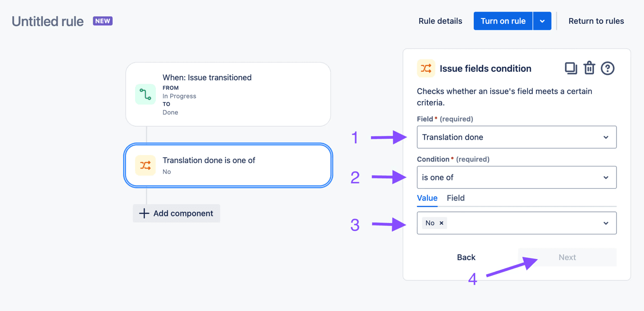Viewport: 644px width, 311px height.
Task: Open the Value tab
Action: point(427,198)
